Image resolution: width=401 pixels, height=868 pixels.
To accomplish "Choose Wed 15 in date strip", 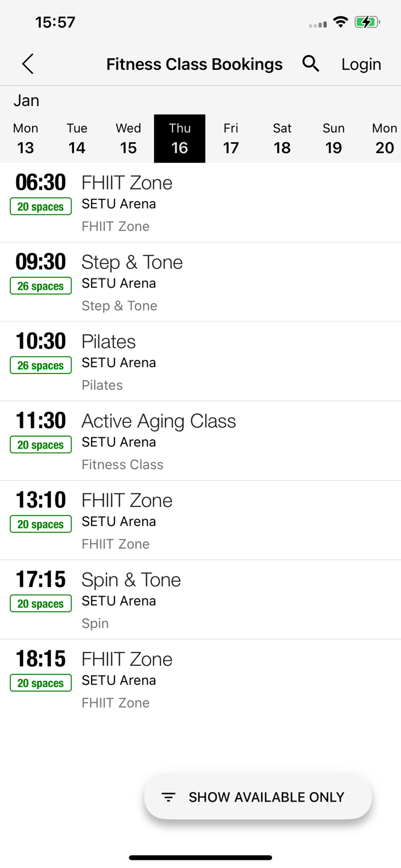I will (128, 139).
